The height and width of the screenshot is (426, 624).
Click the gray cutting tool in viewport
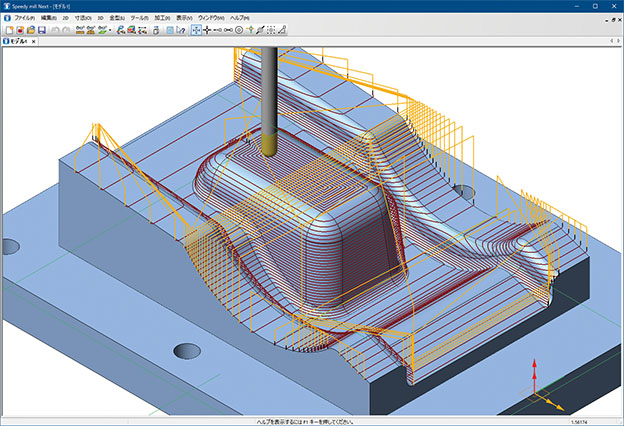(x=270, y=95)
